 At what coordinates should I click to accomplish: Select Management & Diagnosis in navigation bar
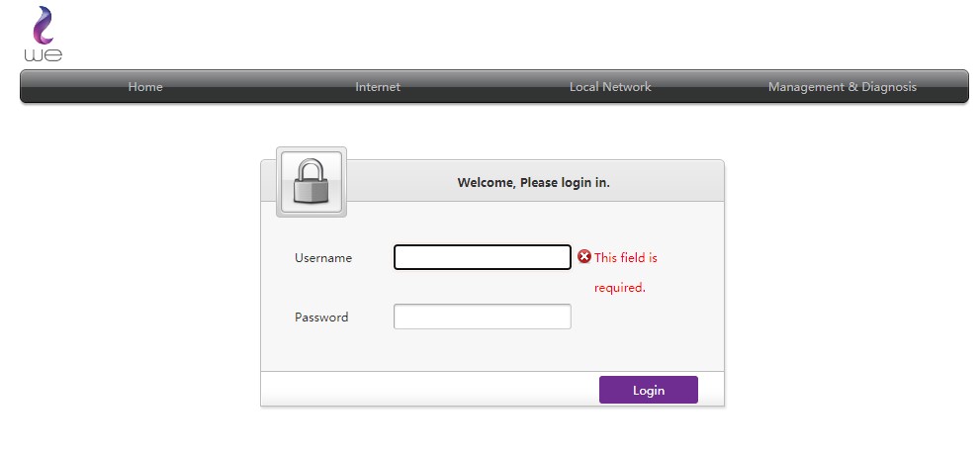(x=842, y=87)
